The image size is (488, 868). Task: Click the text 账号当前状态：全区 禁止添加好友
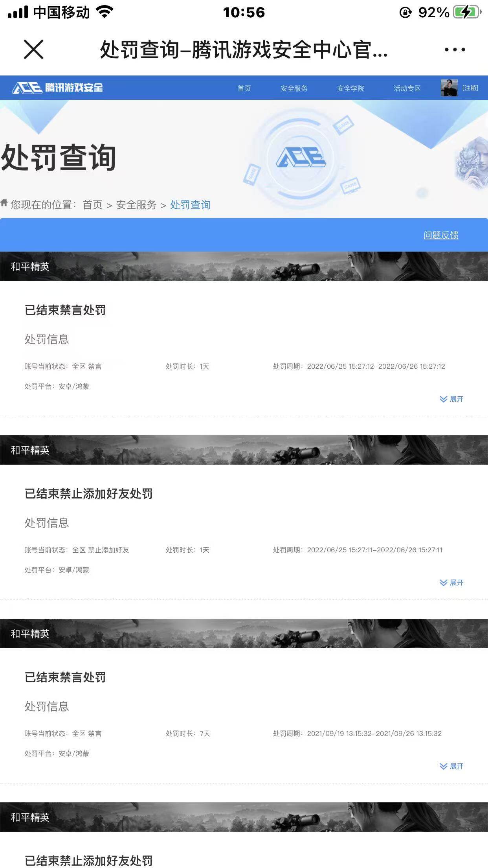(x=77, y=550)
